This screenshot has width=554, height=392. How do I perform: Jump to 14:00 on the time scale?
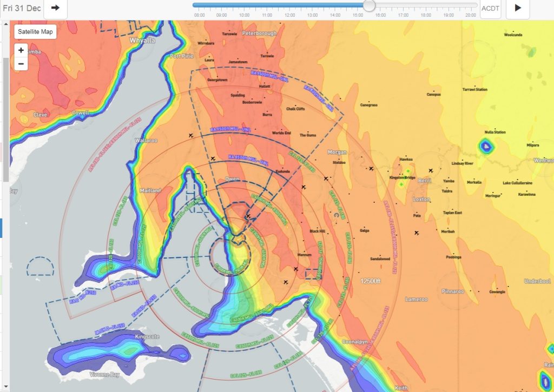click(x=335, y=15)
